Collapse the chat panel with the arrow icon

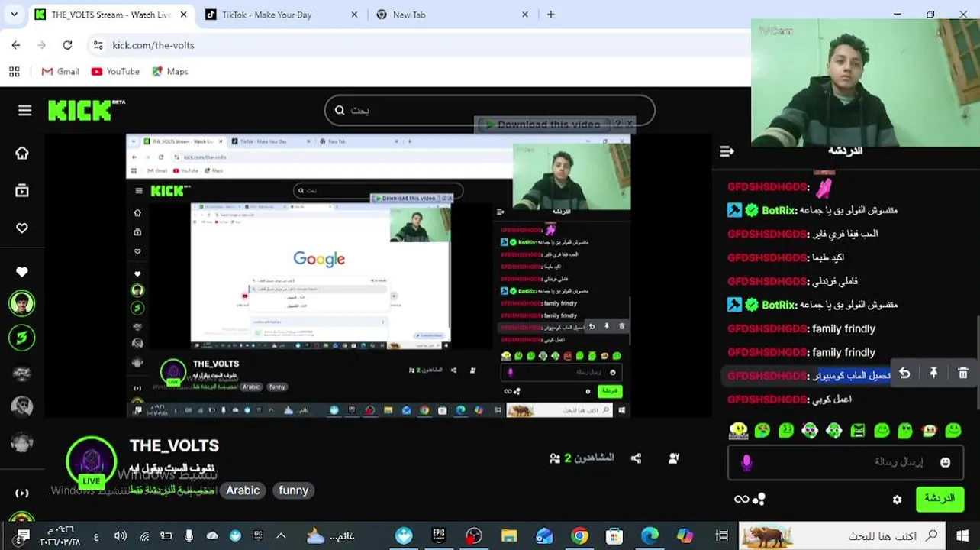click(x=727, y=152)
